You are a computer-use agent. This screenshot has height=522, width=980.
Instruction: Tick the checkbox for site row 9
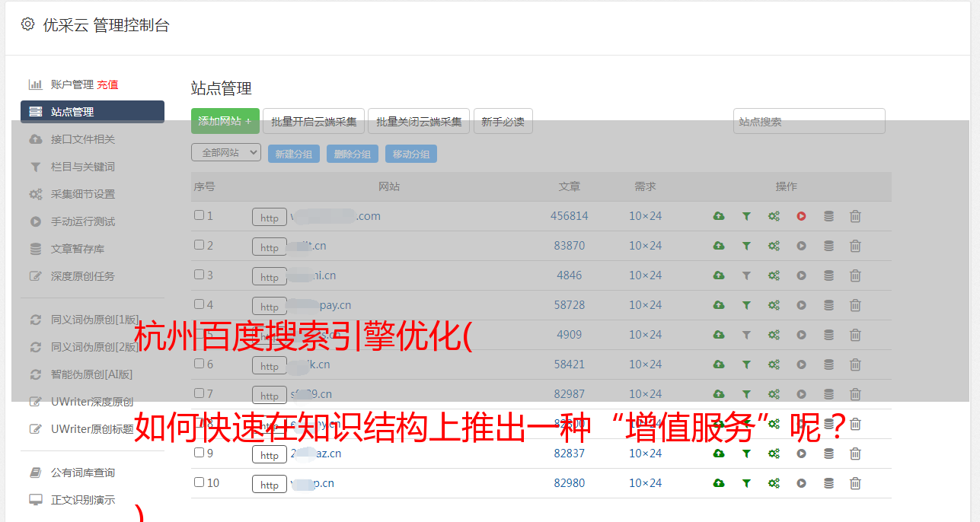click(x=199, y=453)
